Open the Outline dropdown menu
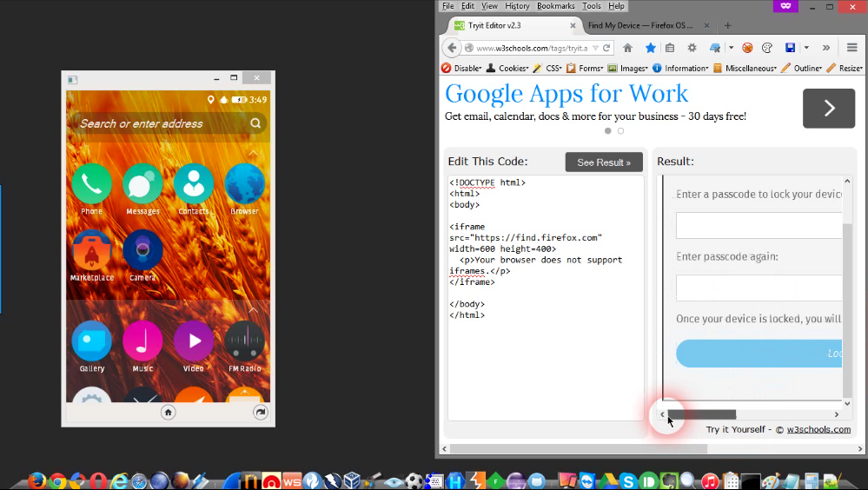Image resolution: width=868 pixels, height=490 pixels. [x=802, y=68]
